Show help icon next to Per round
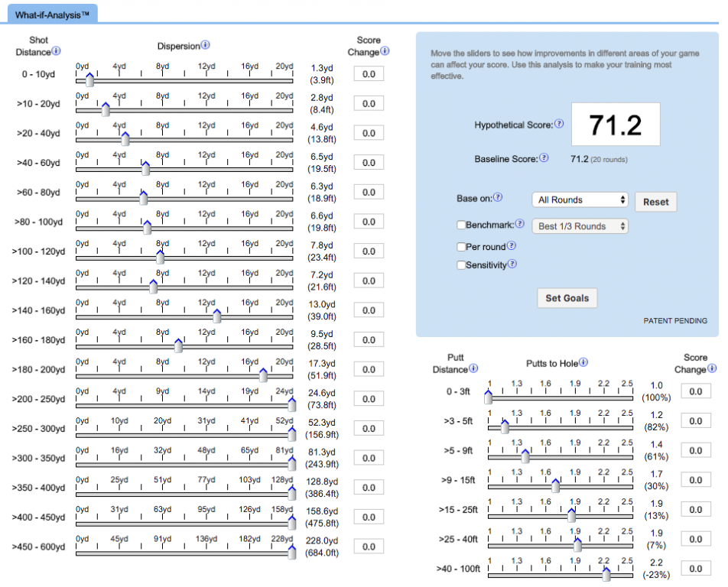The image size is (728, 587). point(511,245)
